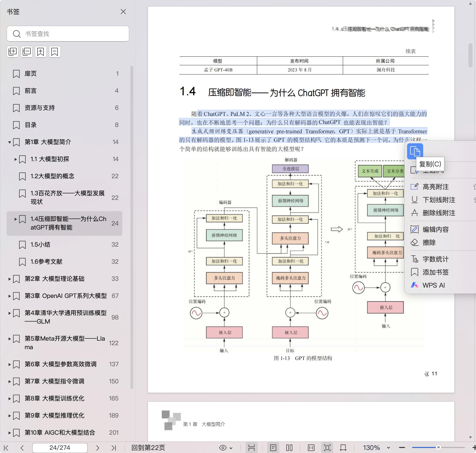Click the remove bookmark icon in sidebar
The width and height of the screenshot is (476, 453).
(55, 52)
